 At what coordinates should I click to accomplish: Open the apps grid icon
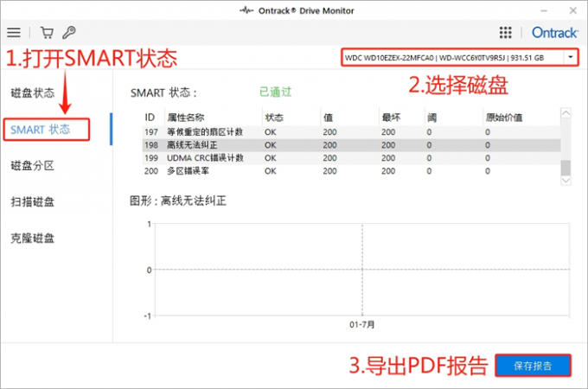tap(505, 33)
